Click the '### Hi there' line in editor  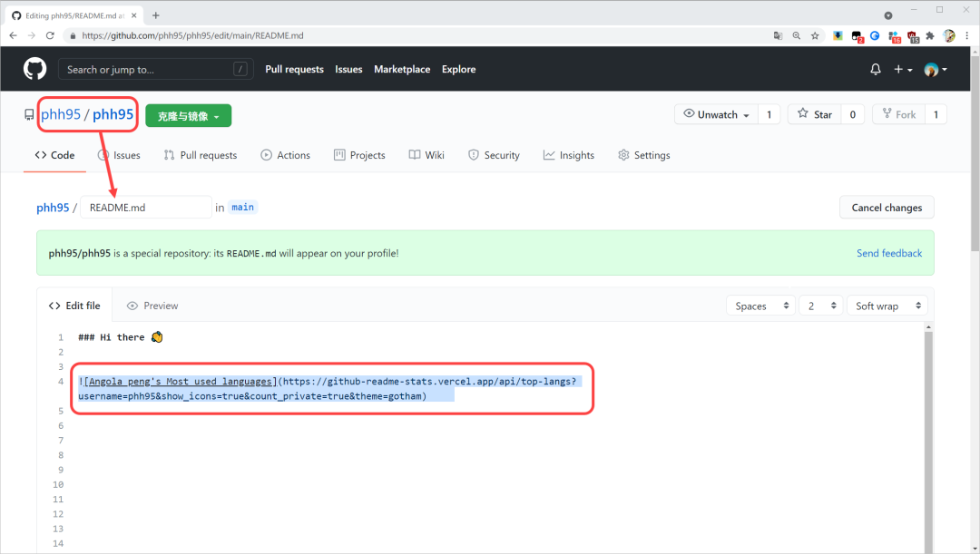[x=121, y=337]
